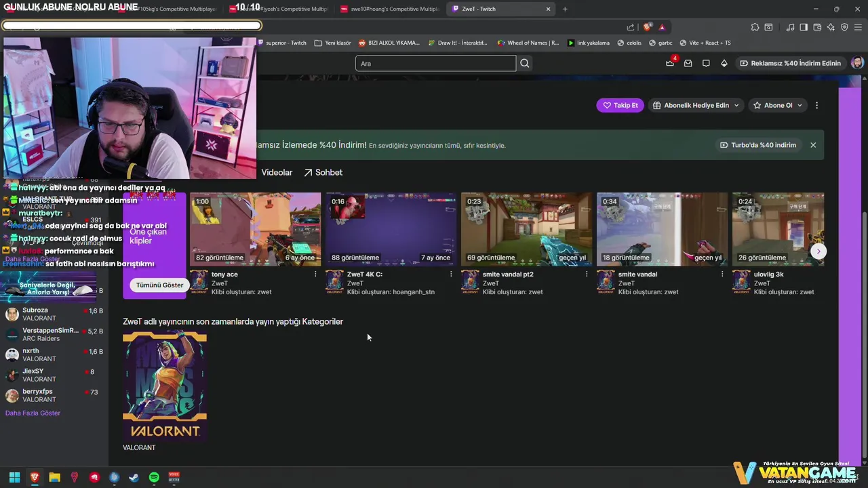Open File Explorer from taskbar
The image size is (868, 488).
54,477
